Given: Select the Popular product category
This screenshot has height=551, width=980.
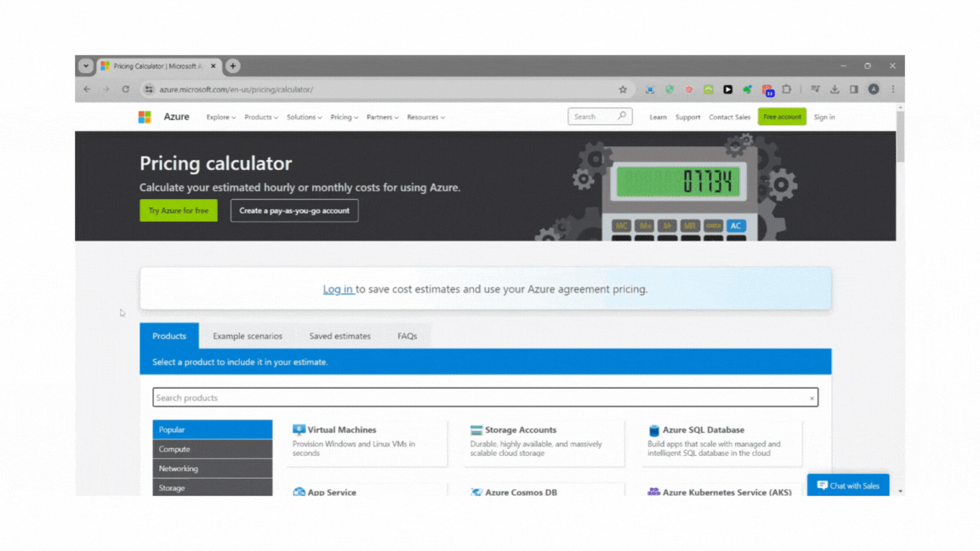Looking at the screenshot, I should click(x=213, y=429).
